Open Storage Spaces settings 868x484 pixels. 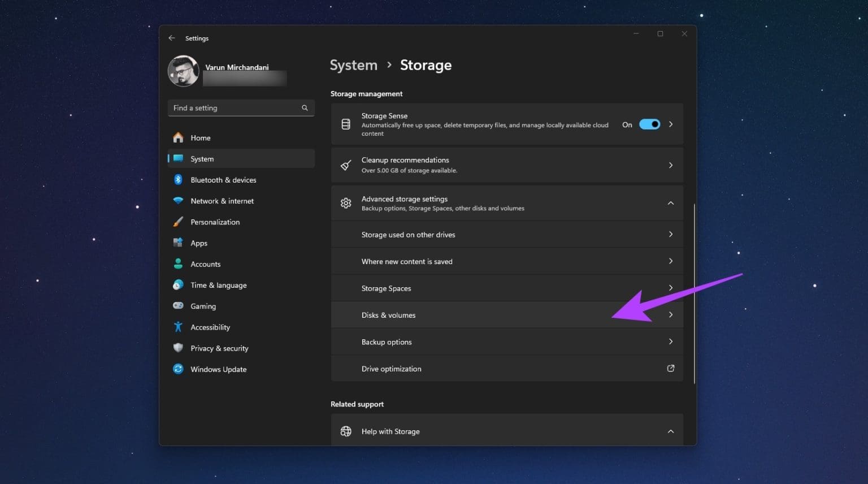(507, 288)
